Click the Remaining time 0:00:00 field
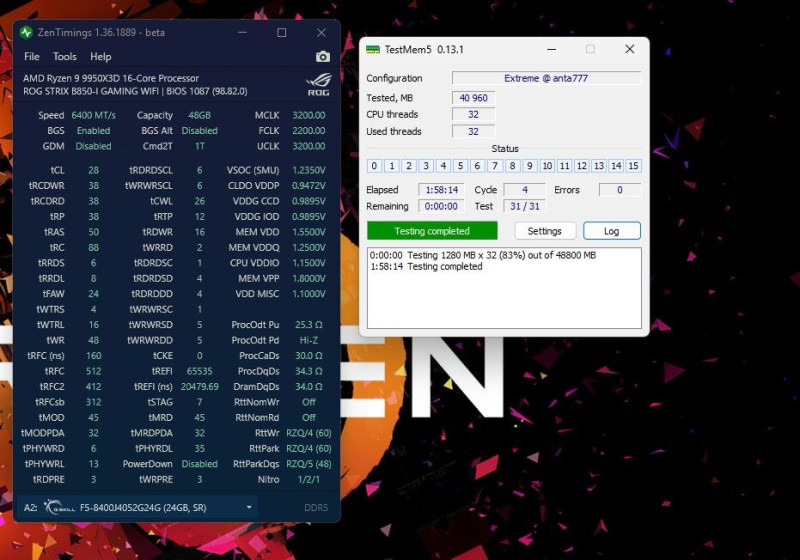This screenshot has width=800, height=560. [x=441, y=206]
